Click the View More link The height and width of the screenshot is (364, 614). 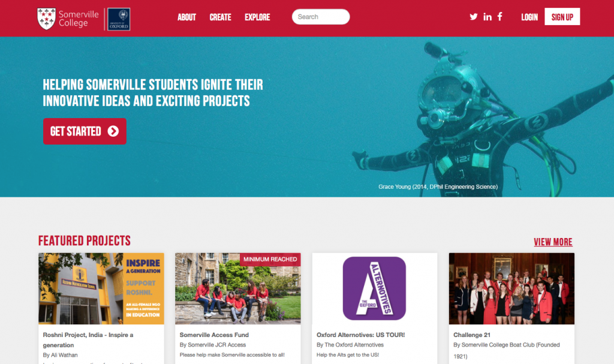pyautogui.click(x=553, y=242)
